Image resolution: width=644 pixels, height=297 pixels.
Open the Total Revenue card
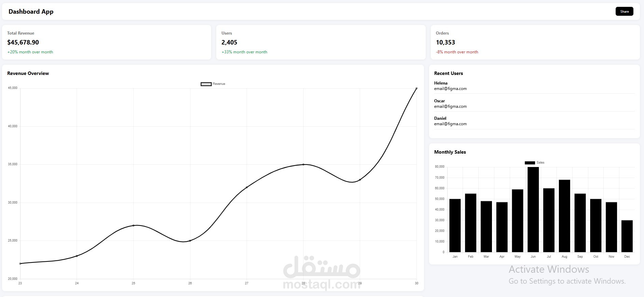(107, 42)
